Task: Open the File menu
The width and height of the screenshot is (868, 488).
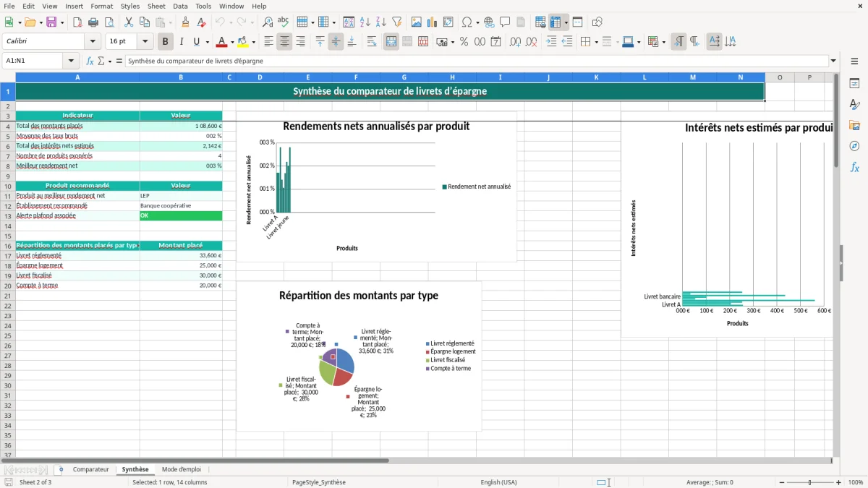Action: [9, 6]
